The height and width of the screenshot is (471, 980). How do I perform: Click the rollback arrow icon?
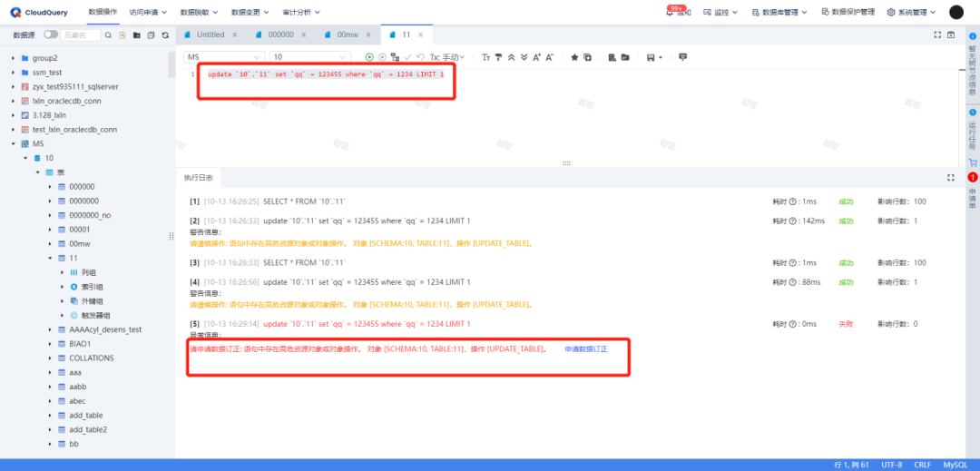pyautogui.click(x=421, y=57)
